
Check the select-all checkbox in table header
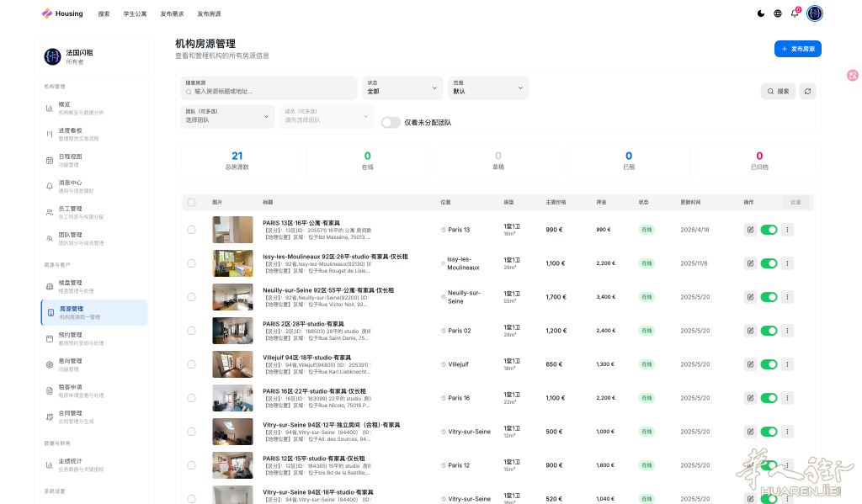191,202
